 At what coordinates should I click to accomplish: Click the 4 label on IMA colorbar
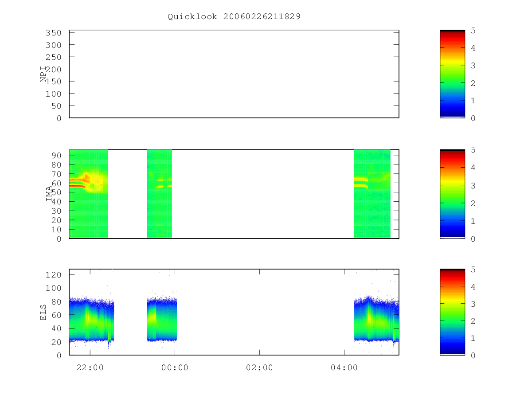click(473, 168)
